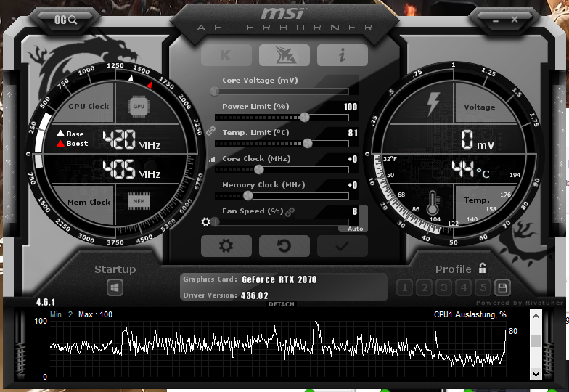Click the DETACH monitor button
The width and height of the screenshot is (569, 392).
pos(282,304)
